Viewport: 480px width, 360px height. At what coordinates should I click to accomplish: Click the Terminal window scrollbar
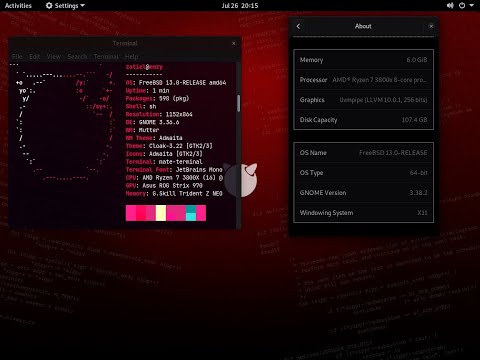coord(238,103)
